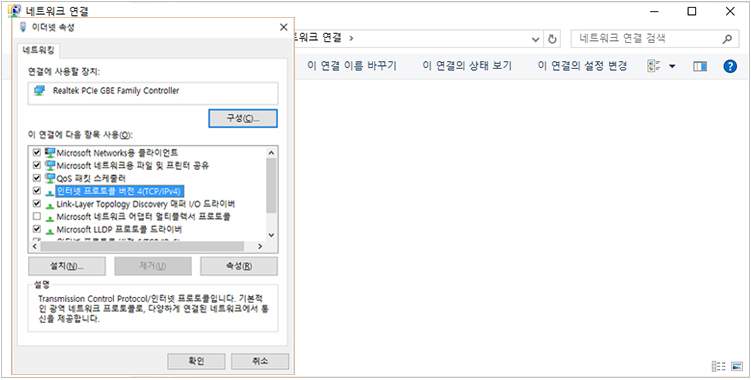Click the Microsoft LLDP 프로토콜 드라이버 icon
The image size is (751, 380).
50,230
